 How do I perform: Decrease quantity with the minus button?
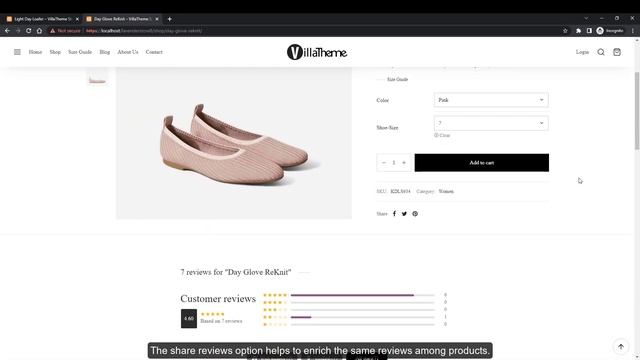384,162
